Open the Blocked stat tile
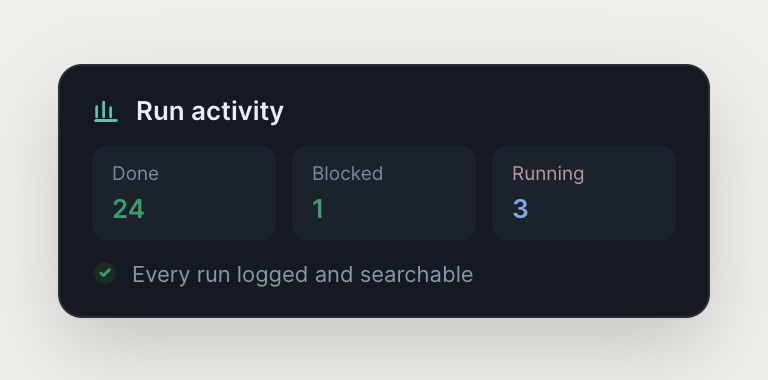The width and height of the screenshot is (768, 380). coord(384,193)
